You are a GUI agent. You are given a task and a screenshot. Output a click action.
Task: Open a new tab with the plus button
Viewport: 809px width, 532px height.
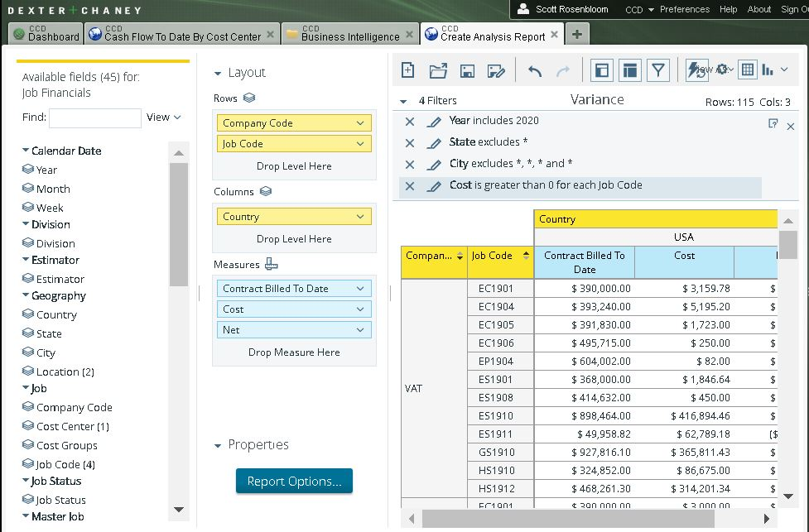pyautogui.click(x=577, y=34)
